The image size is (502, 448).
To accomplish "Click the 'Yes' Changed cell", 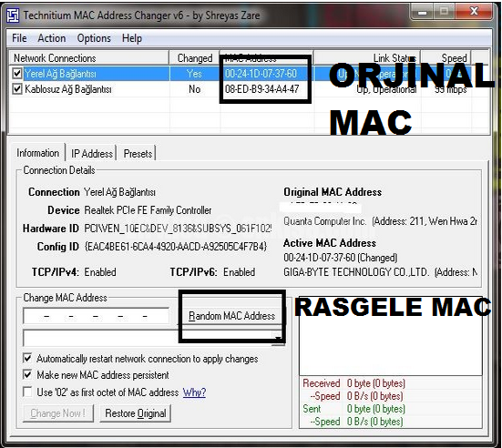I will coord(194,74).
